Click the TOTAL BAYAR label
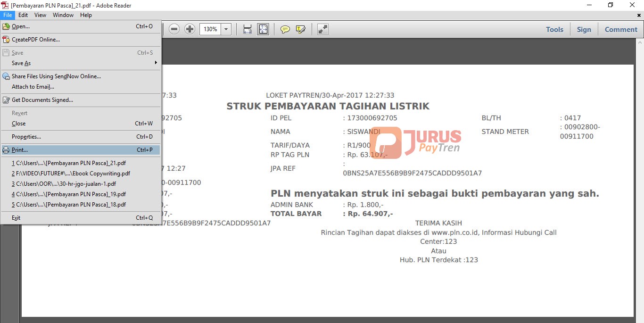Screen dimensions: 644x323 [296, 214]
